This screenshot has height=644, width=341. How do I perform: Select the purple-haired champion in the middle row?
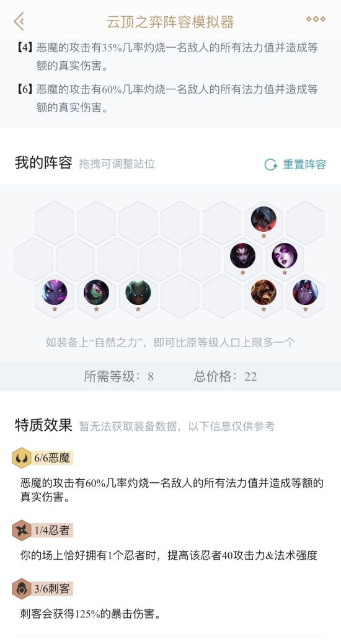click(x=285, y=255)
